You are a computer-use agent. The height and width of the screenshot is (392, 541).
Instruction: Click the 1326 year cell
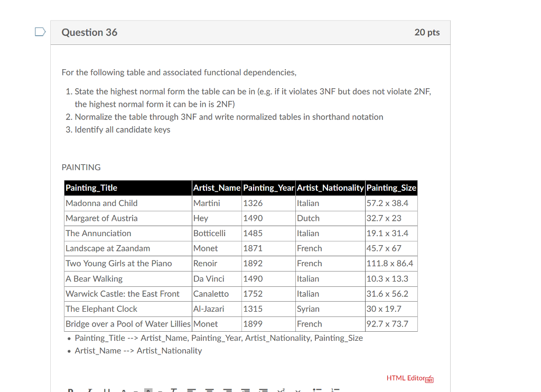pos(268,203)
